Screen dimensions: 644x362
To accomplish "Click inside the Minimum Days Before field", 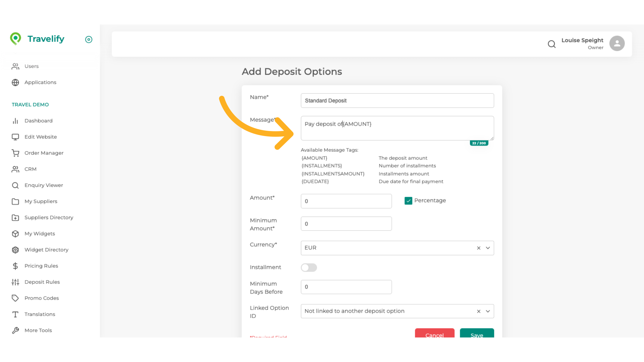I will (x=346, y=287).
